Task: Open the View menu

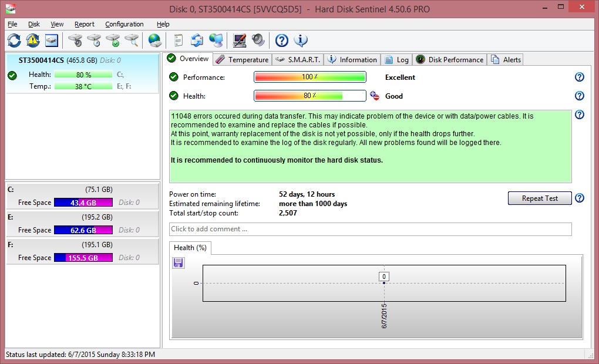Action: [x=57, y=24]
